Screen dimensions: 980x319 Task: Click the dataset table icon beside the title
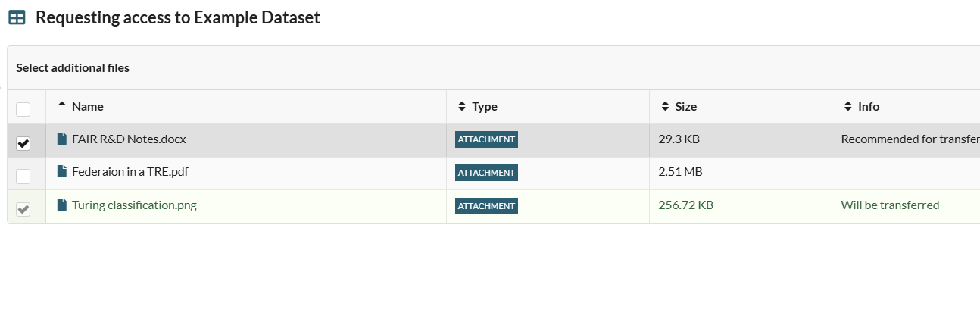(17, 18)
